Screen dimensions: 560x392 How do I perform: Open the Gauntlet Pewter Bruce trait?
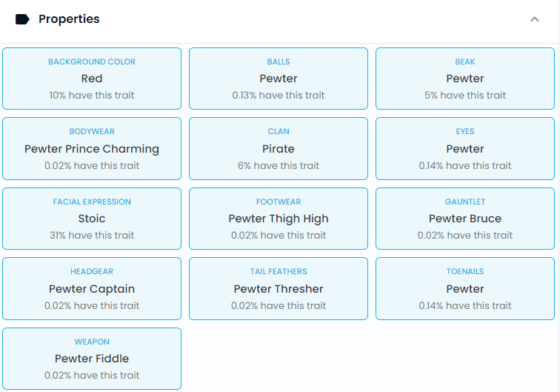click(465, 219)
